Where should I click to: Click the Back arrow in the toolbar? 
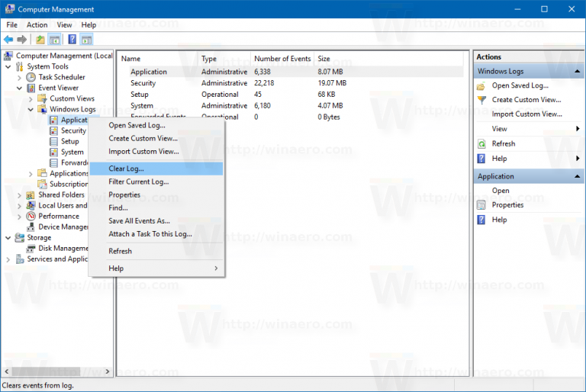point(8,40)
